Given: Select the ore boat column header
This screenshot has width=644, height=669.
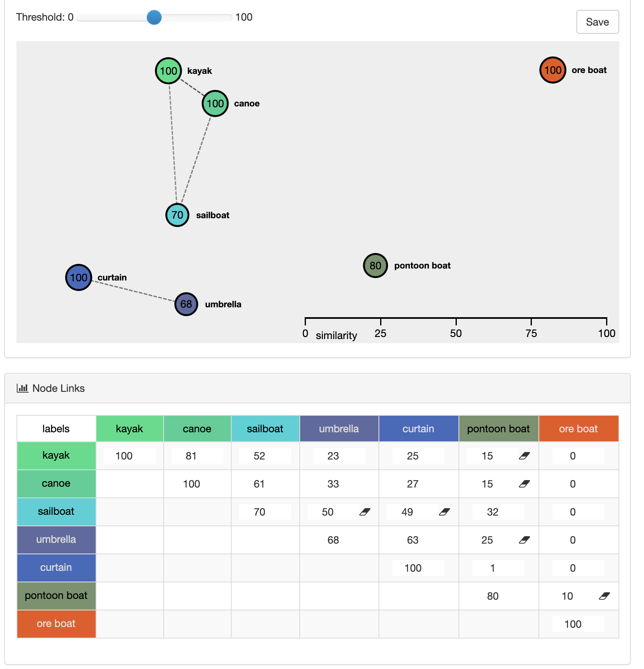Looking at the screenshot, I should [x=578, y=429].
